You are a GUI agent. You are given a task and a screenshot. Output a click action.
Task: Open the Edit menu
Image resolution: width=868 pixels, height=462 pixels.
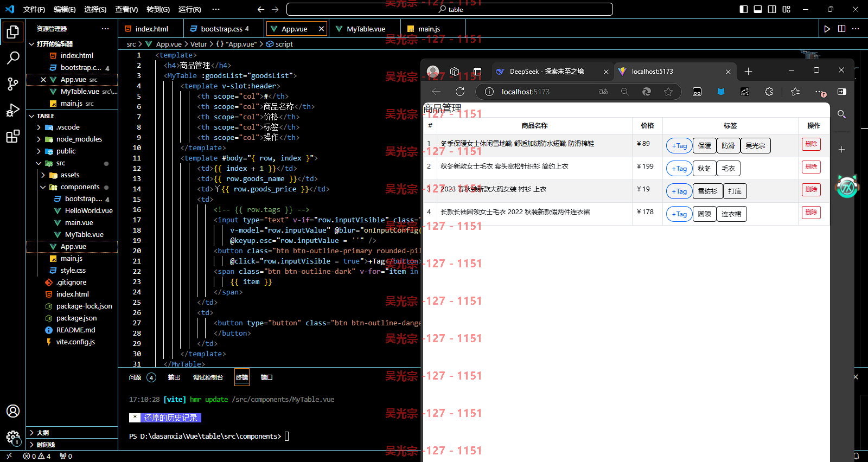pyautogui.click(x=65, y=9)
